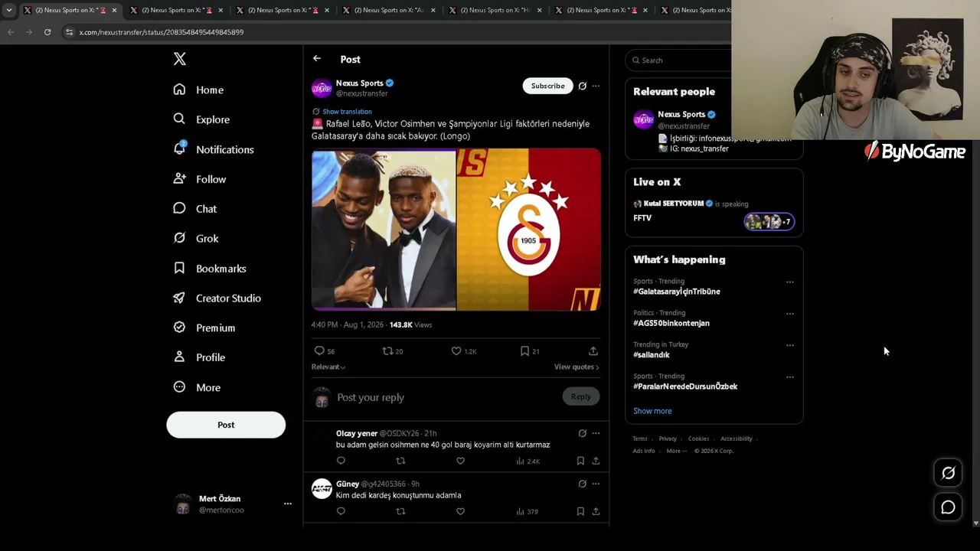Open options for the #AGS50binkontenjan trend
The height and width of the screenshot is (551, 980).
790,313
